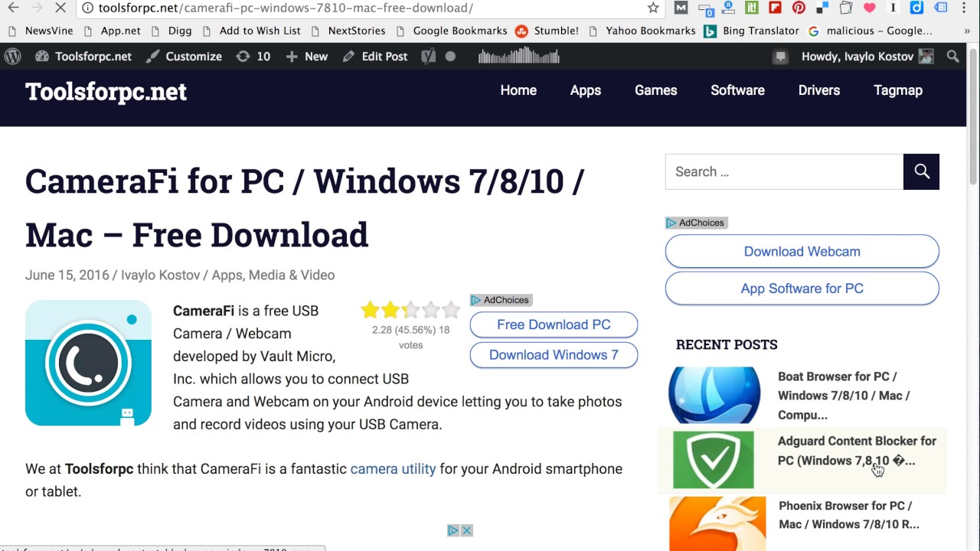This screenshot has height=551, width=980.
Task: Open the 10 pending updates item
Action: pos(253,57)
